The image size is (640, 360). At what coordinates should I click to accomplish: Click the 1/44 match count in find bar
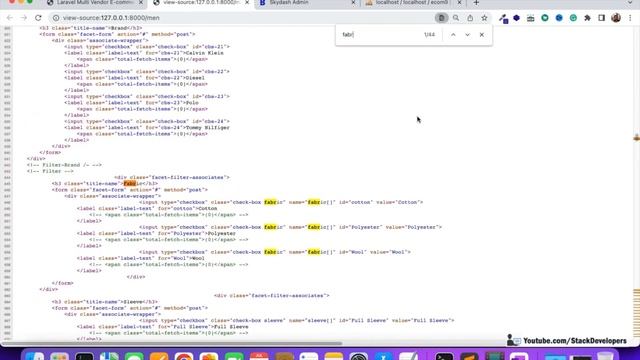click(429, 35)
